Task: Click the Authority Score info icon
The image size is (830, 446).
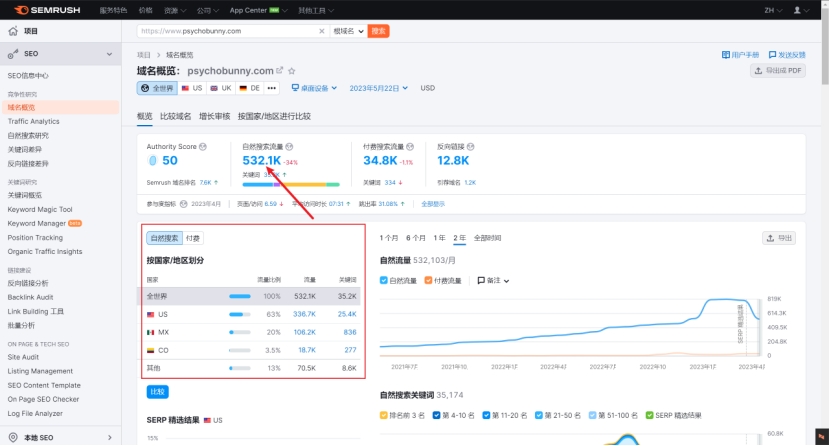Action: pos(203,147)
